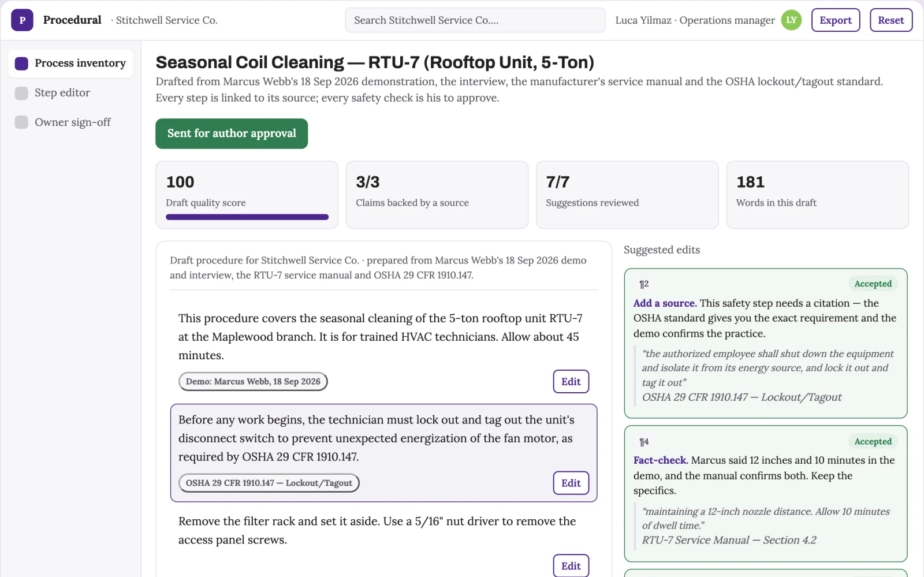Click the OSHA Lockout/Tagout citation in suggestion
Image resolution: width=924 pixels, height=577 pixels.
click(742, 397)
